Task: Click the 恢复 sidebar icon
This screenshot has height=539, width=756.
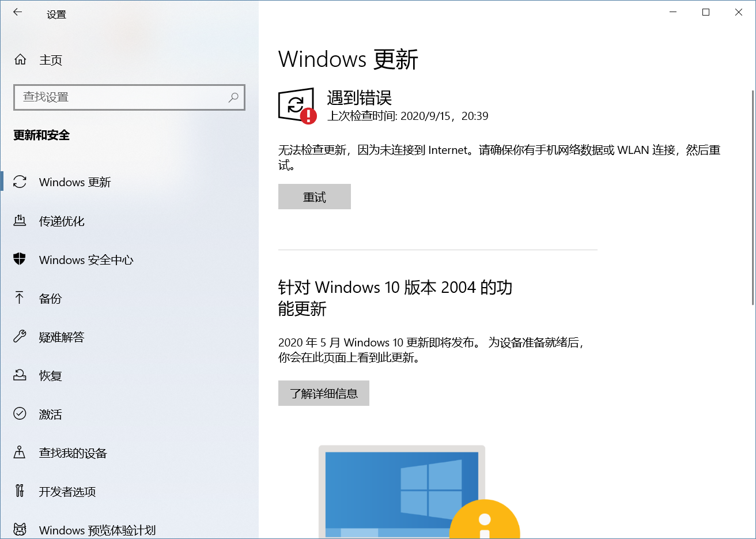Action: [20, 375]
